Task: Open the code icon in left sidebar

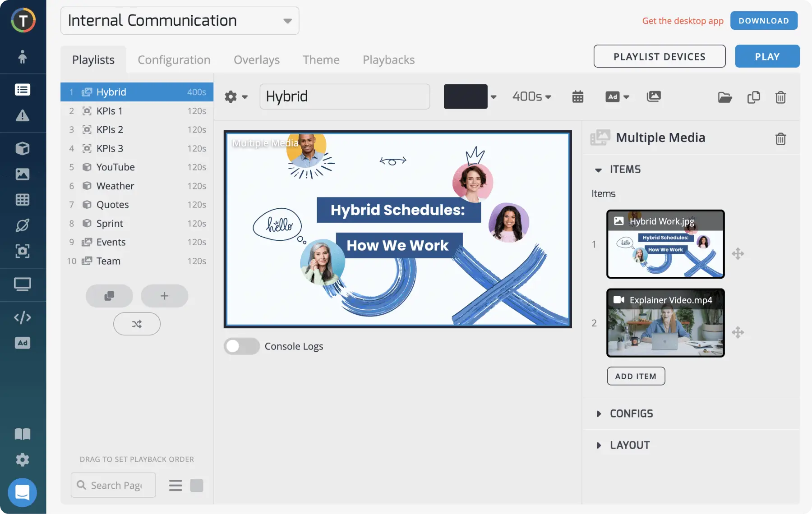Action: coord(22,317)
